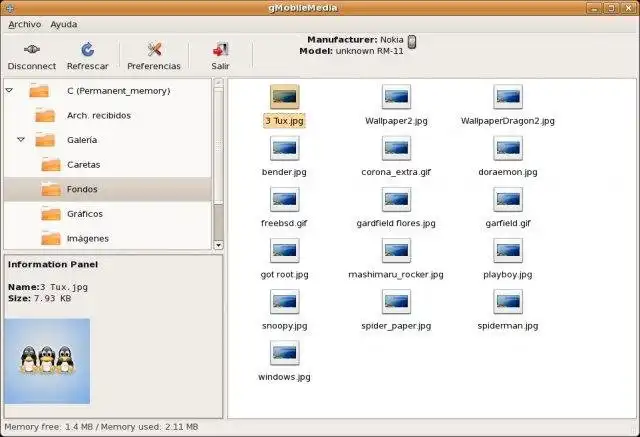The width and height of the screenshot is (640, 437).
Task: Open the Archivo menu
Action: [x=24, y=24]
